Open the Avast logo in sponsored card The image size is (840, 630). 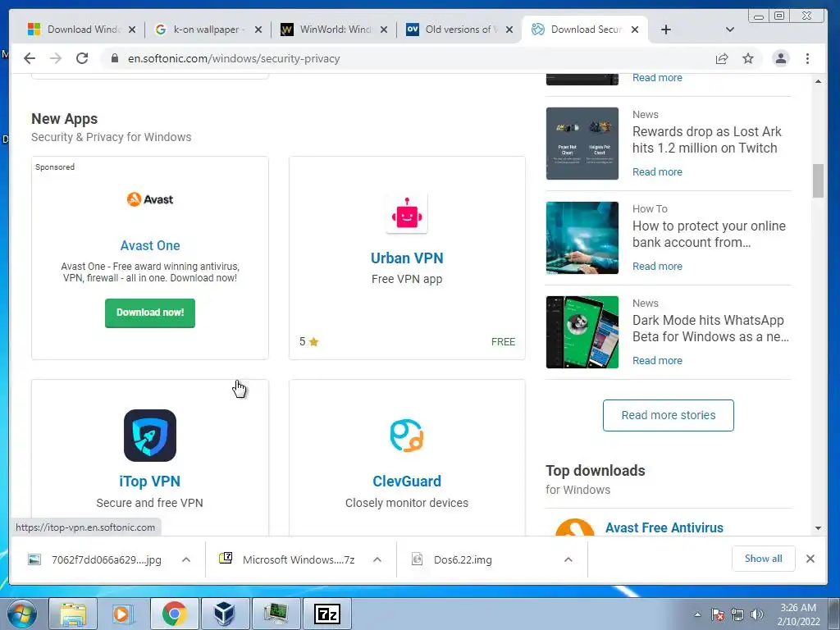[x=150, y=199]
